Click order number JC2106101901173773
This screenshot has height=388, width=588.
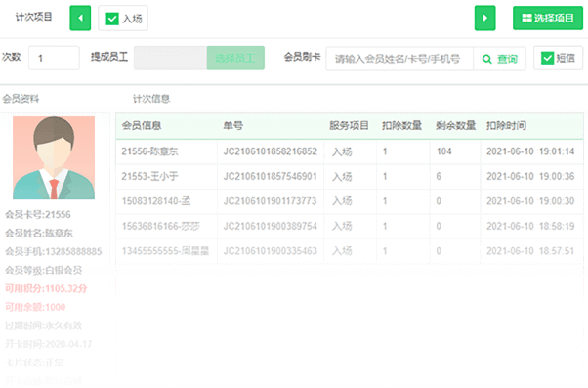270,201
